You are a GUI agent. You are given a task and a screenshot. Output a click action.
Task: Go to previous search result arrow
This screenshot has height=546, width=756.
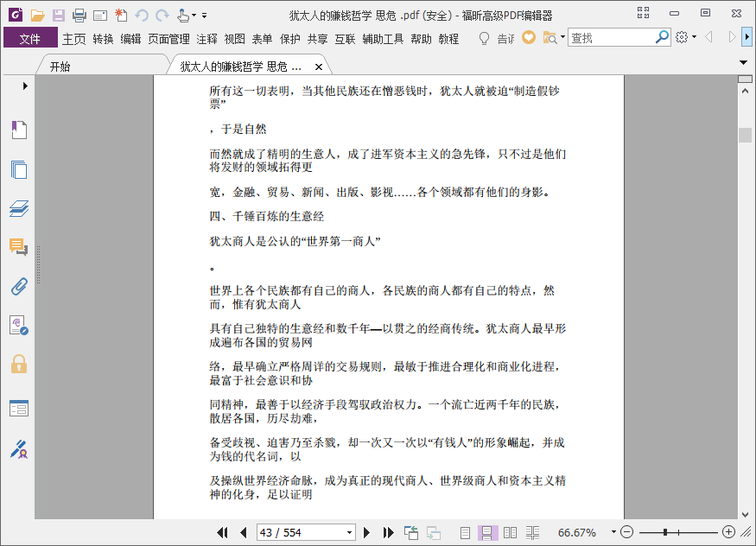coord(708,37)
